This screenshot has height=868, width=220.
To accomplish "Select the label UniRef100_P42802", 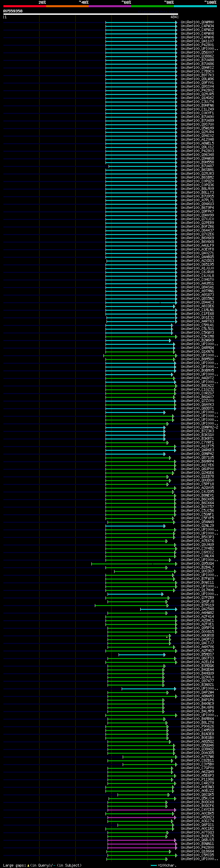I will 197,90.
